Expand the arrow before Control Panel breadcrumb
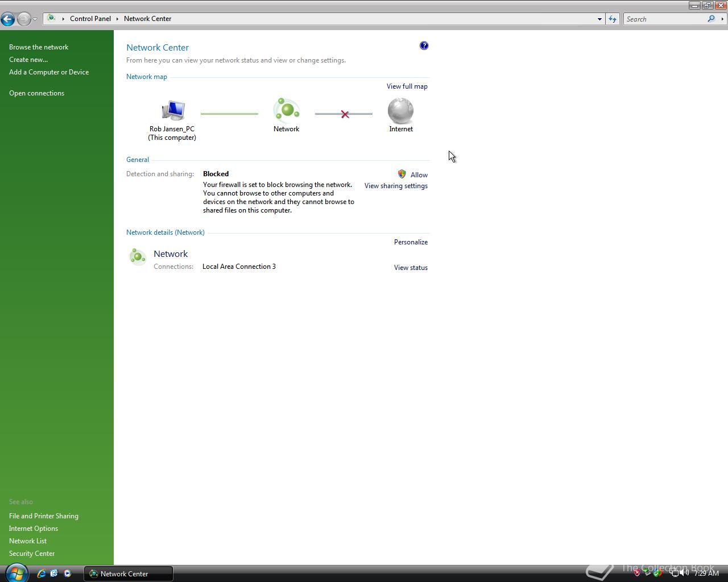Viewport: 728px width, 582px height. [63, 19]
